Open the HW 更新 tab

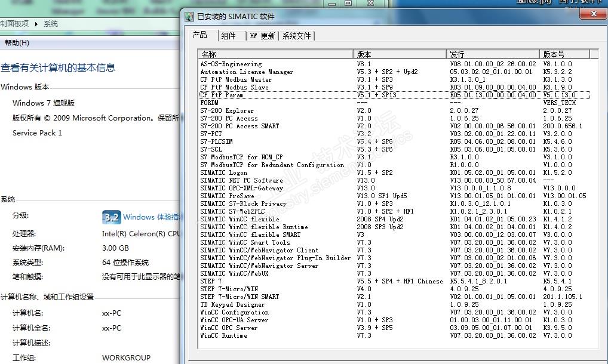(x=262, y=36)
